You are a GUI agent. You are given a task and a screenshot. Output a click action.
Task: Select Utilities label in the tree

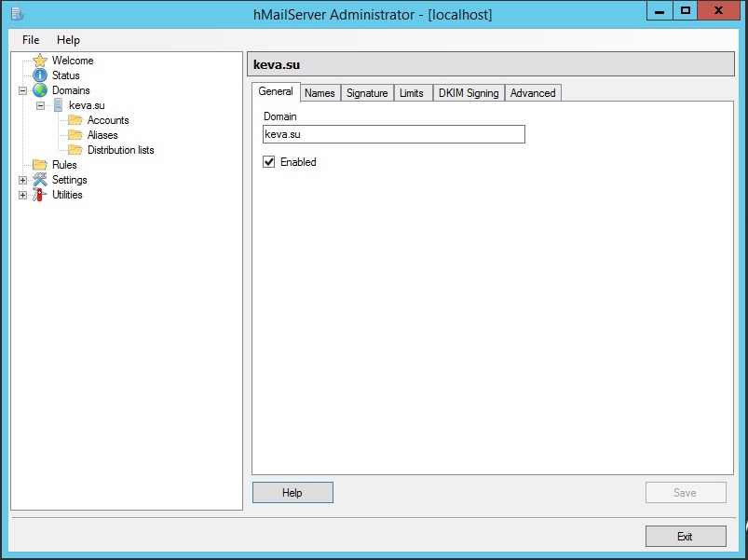pos(67,194)
